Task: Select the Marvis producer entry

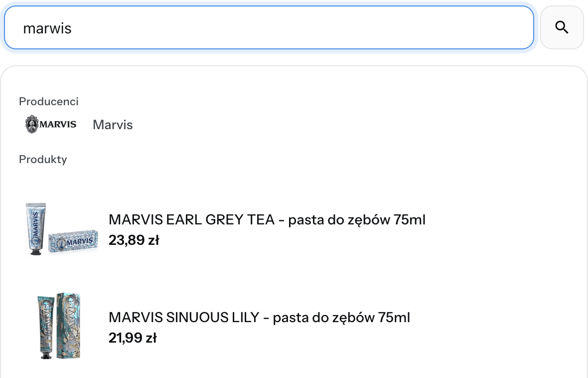Action: (112, 125)
